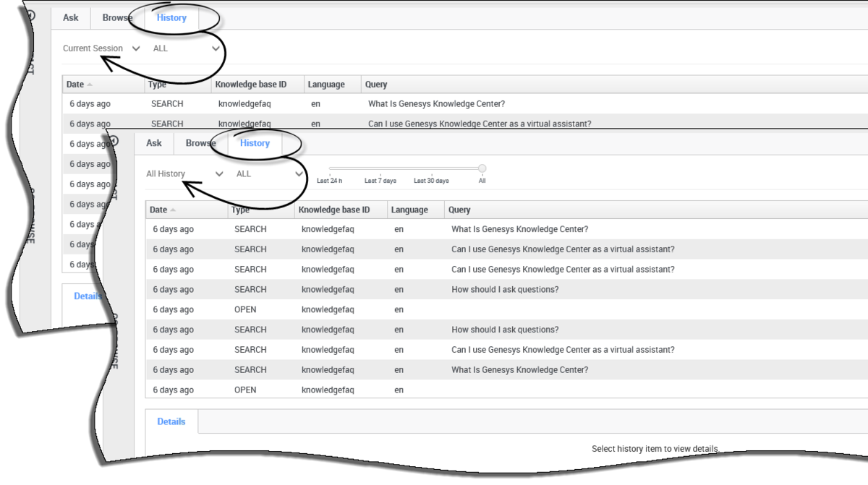868x485 pixels.
Task: Select the History tab in upper panel
Action: 171,17
